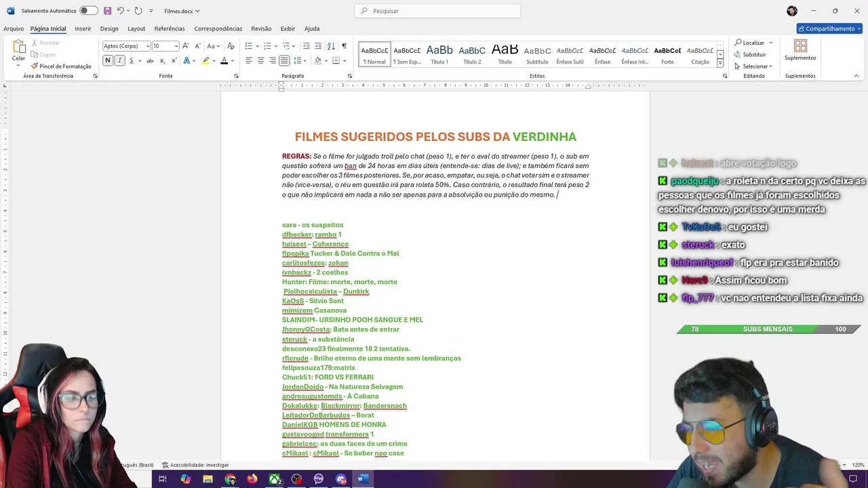Viewport: 868px width, 488px height.
Task: Toggle bold formatting (N)
Action: [107, 60]
